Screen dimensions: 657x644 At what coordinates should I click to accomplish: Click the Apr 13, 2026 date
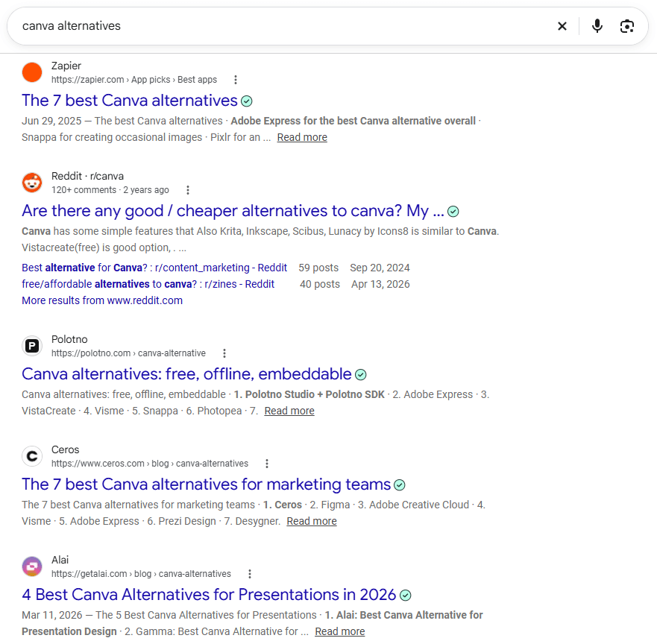pyautogui.click(x=380, y=284)
